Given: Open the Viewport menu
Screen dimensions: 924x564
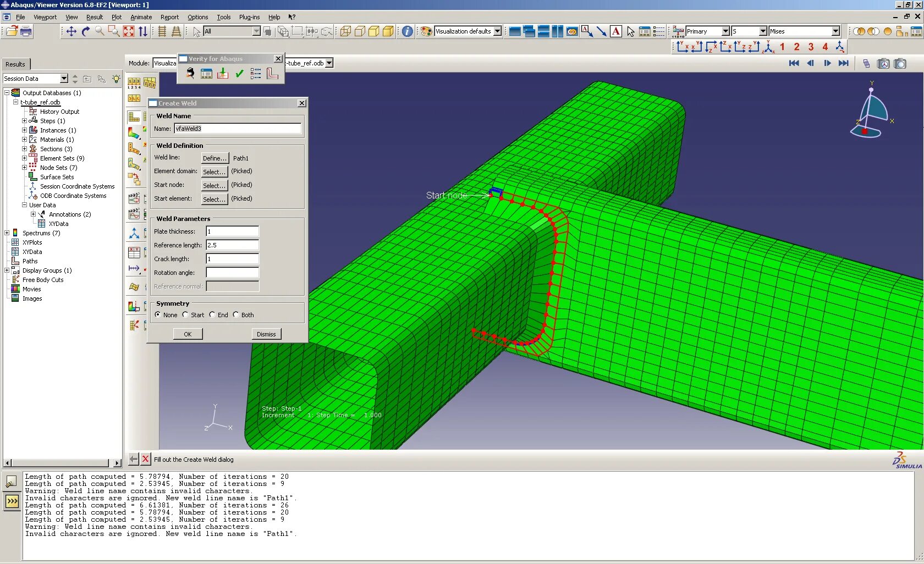Looking at the screenshot, I should pyautogui.click(x=45, y=17).
